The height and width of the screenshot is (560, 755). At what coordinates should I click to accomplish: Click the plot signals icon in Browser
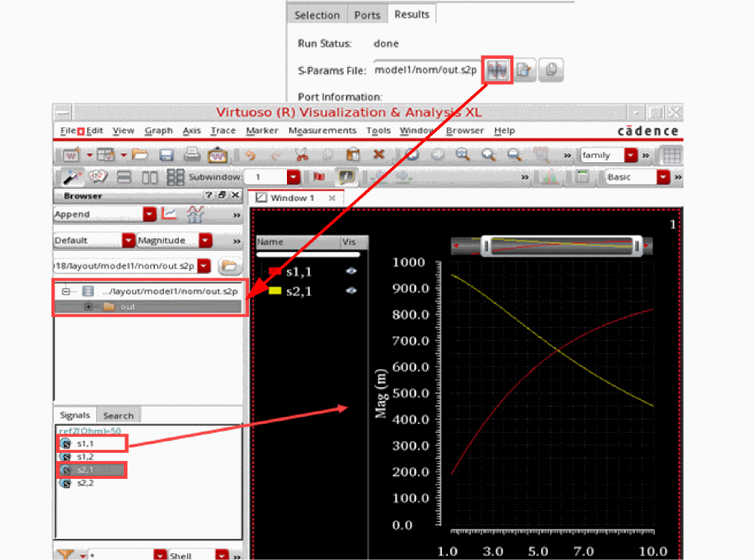[x=195, y=214]
